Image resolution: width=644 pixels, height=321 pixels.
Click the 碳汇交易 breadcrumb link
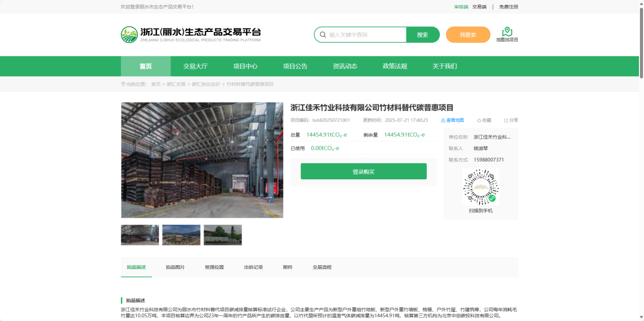(176, 84)
